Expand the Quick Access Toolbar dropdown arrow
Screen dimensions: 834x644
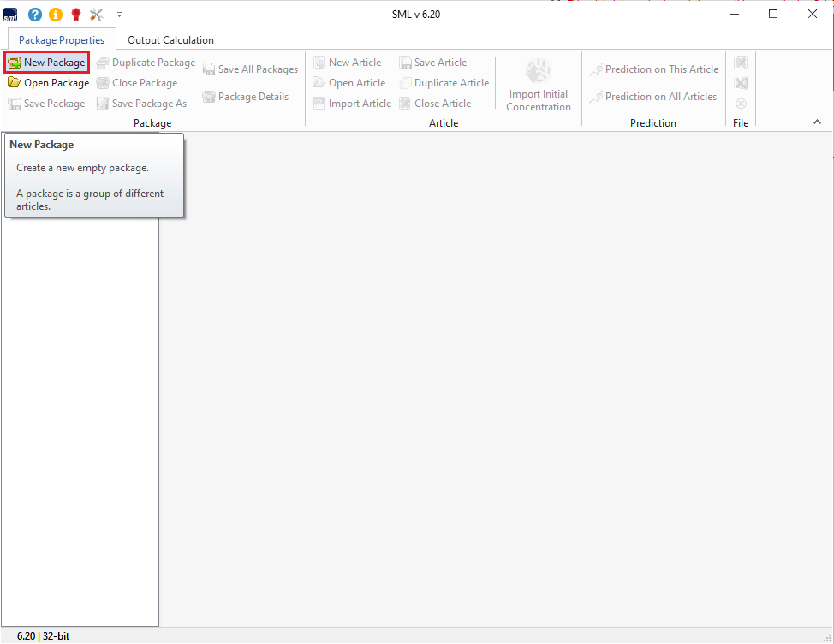(119, 15)
